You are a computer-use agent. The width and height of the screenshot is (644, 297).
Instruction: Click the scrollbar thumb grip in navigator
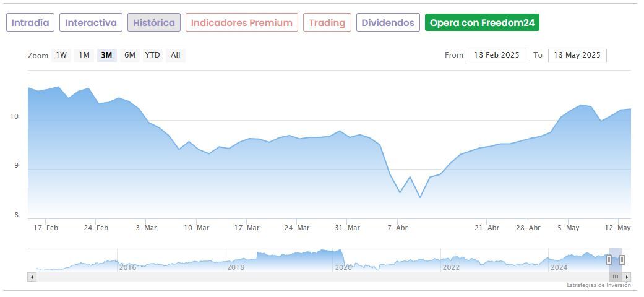pyautogui.click(x=616, y=277)
